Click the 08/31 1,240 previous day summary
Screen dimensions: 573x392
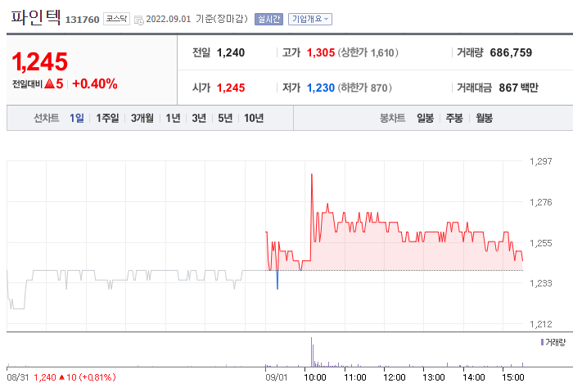pyautogui.click(x=61, y=377)
